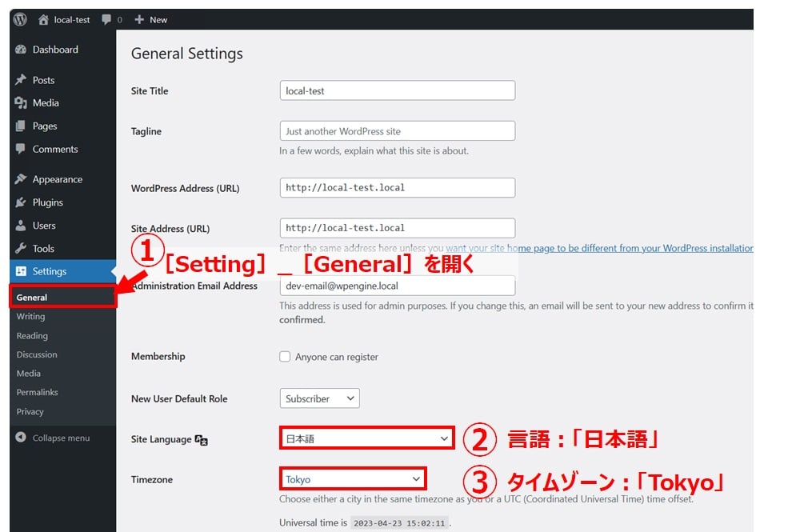
Task: Click the WordPress logo icon
Action: click(20, 19)
